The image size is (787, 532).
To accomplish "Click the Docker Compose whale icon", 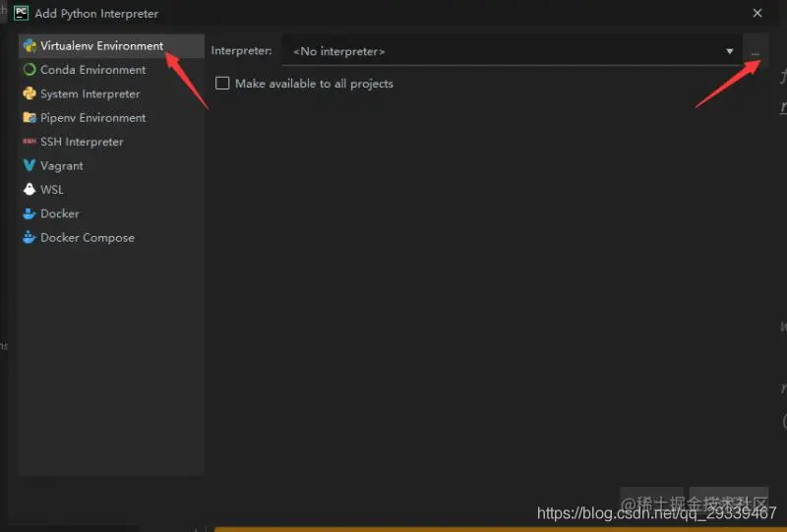I will [x=30, y=237].
